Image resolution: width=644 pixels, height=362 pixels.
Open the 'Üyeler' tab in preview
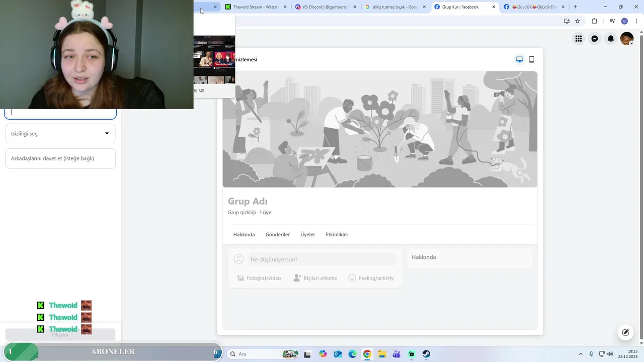tap(308, 235)
